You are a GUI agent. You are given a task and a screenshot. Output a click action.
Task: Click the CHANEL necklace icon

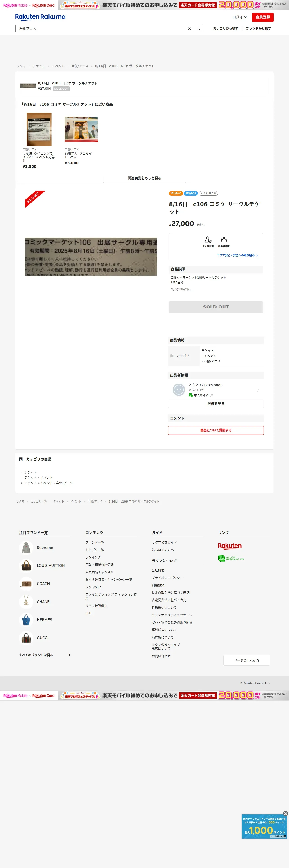[x=26, y=602]
